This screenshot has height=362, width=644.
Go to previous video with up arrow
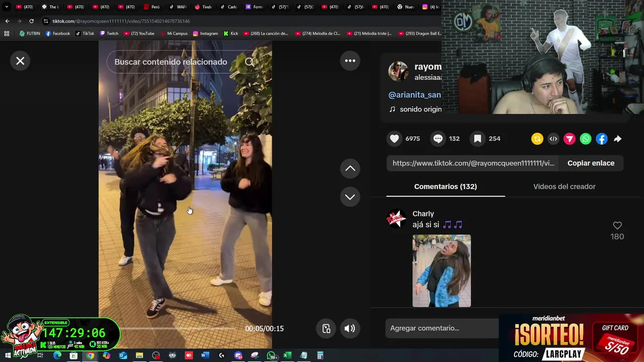click(350, 168)
